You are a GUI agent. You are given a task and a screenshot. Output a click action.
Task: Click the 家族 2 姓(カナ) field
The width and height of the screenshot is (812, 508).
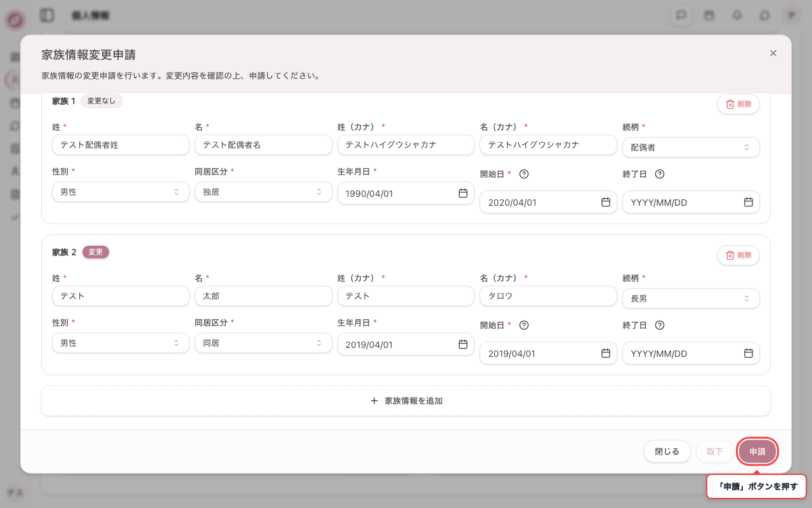[x=406, y=296]
